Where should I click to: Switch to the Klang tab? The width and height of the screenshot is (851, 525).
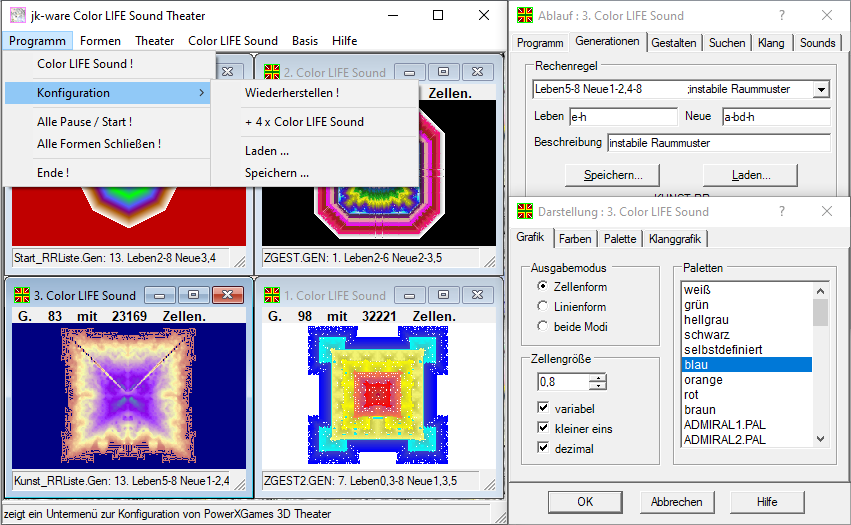pos(771,43)
